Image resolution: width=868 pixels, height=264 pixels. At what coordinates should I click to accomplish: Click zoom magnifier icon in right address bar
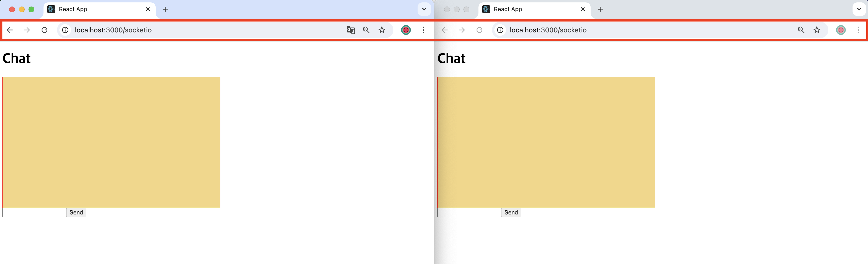[801, 30]
